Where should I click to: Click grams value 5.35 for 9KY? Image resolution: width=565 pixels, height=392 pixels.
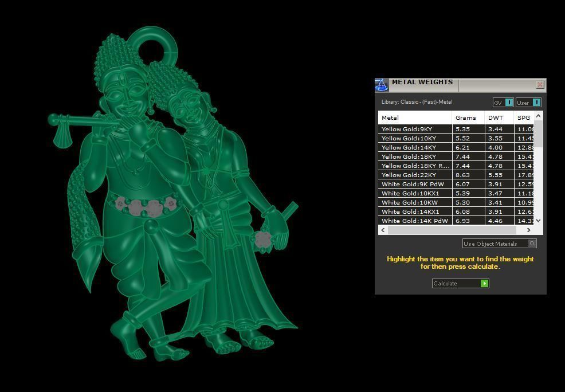click(x=462, y=129)
